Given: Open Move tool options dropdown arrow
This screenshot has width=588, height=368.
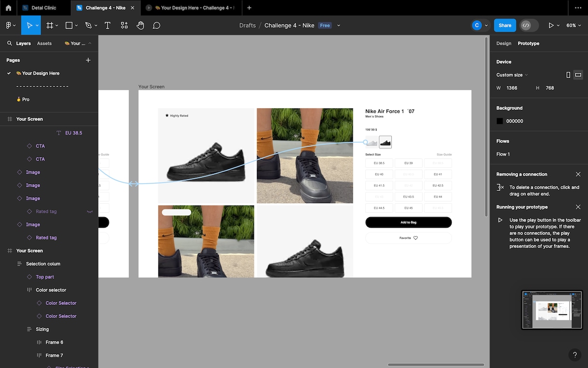Looking at the screenshot, I should pos(37,26).
